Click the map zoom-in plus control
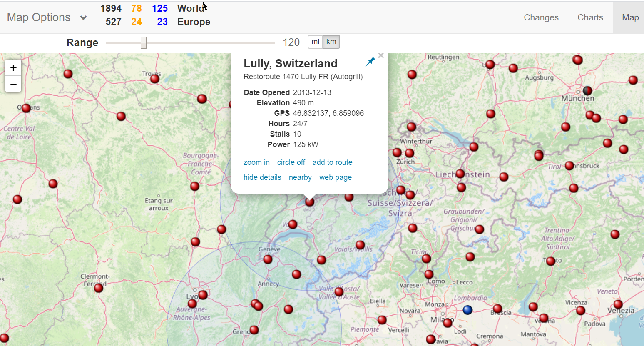Screen dimensions: 644x346 click(x=13, y=67)
